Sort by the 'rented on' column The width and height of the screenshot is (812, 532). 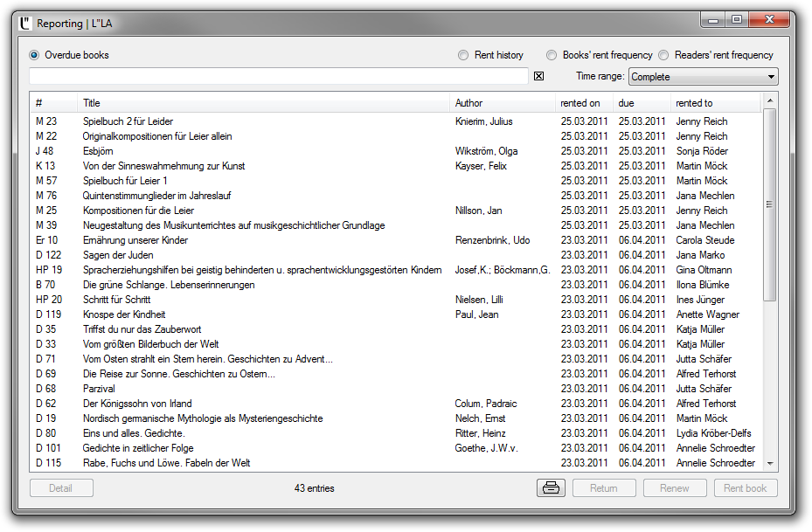tap(583, 103)
